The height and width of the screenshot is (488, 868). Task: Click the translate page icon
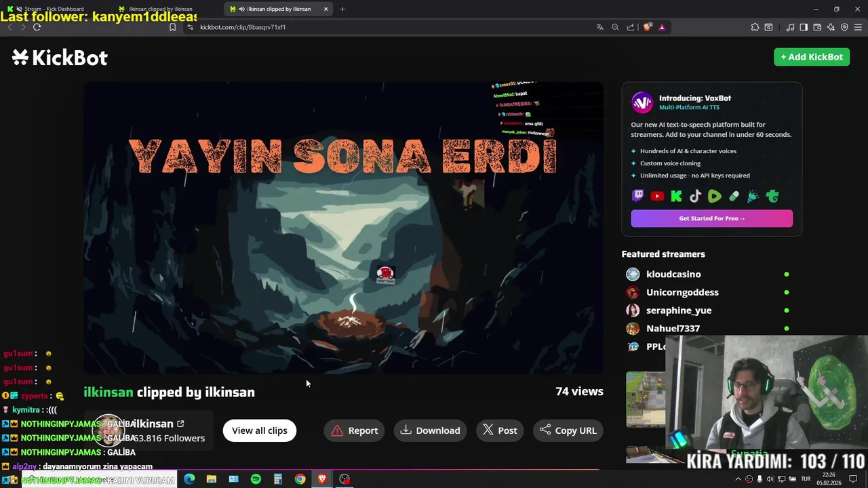point(599,27)
